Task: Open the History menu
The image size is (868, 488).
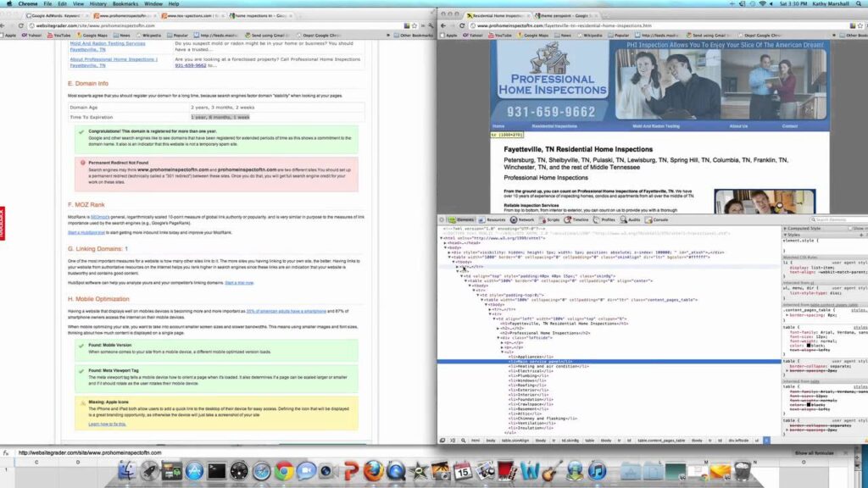Action: 98,4
